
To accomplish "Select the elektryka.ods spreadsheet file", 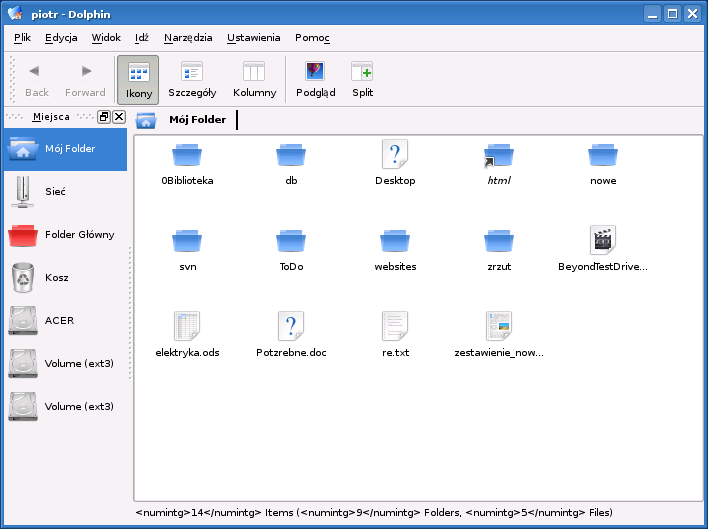I will coord(187,327).
